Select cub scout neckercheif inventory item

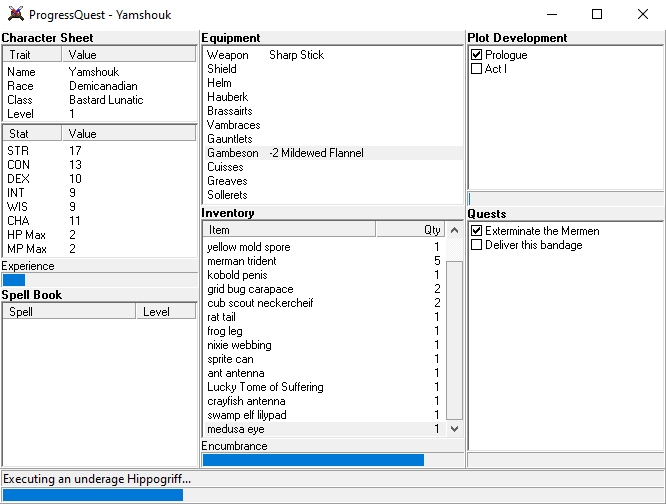(x=325, y=303)
